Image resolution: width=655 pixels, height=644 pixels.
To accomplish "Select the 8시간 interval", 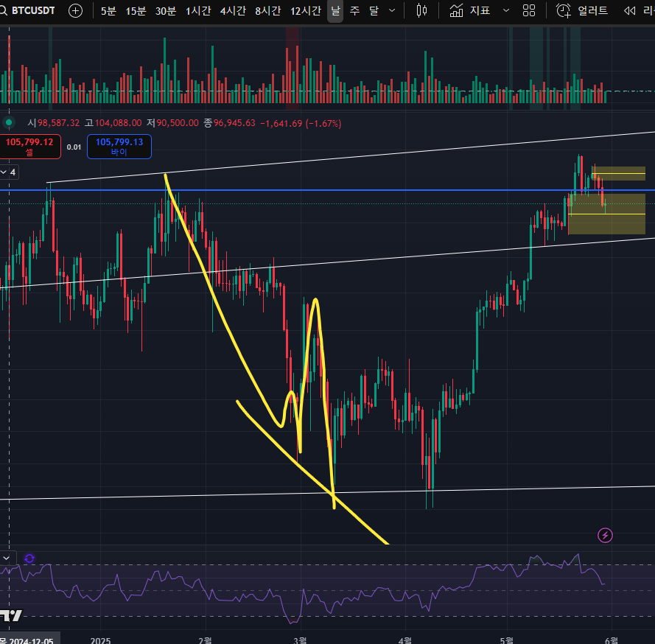I will tap(267, 11).
